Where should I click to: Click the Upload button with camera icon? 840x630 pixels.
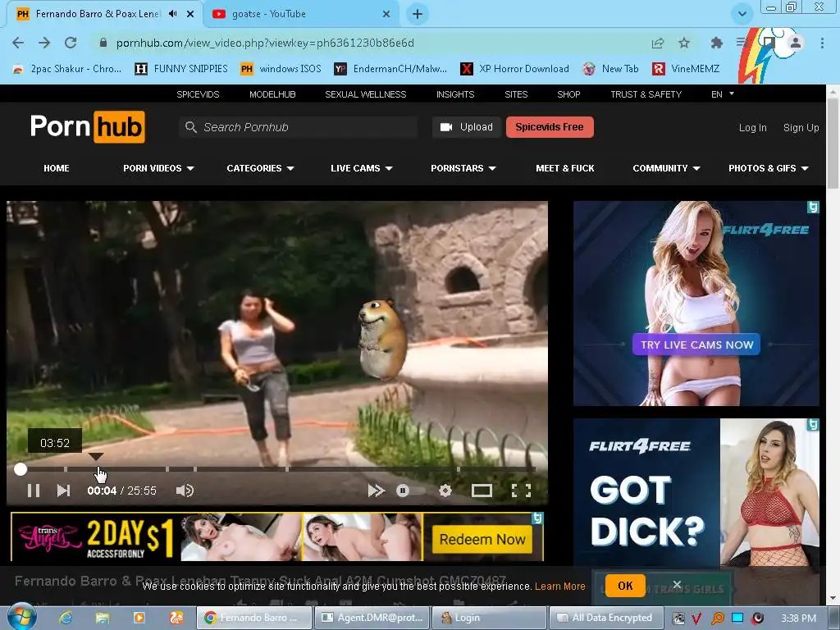467,127
